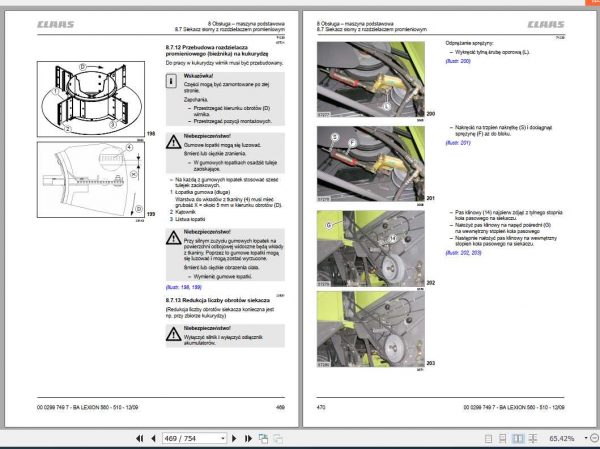Click illustration 198 rotor diagram
The image size is (600, 449).
(91, 99)
